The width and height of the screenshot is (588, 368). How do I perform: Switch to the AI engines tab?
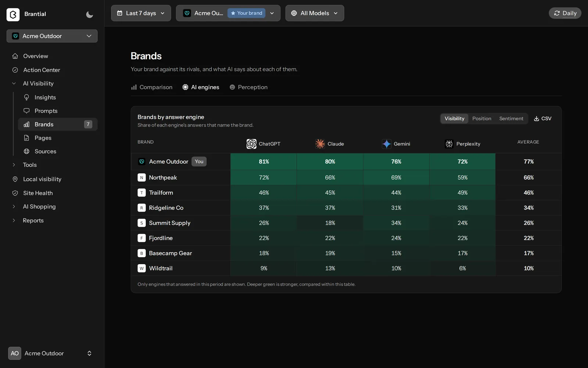click(201, 87)
